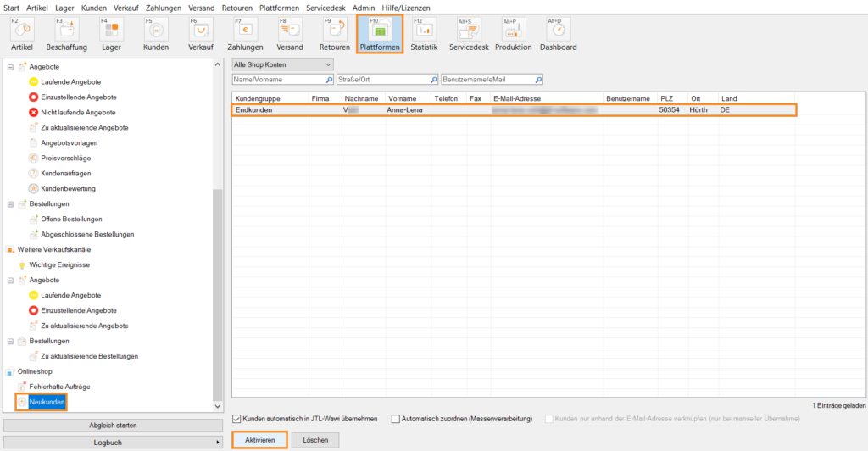Click the Name/Vorname search field
The height and width of the screenshot is (451, 868).
[282, 79]
